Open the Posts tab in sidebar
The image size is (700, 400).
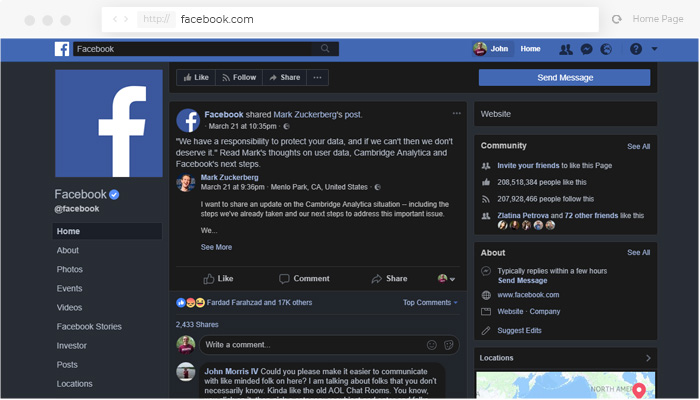click(x=67, y=365)
